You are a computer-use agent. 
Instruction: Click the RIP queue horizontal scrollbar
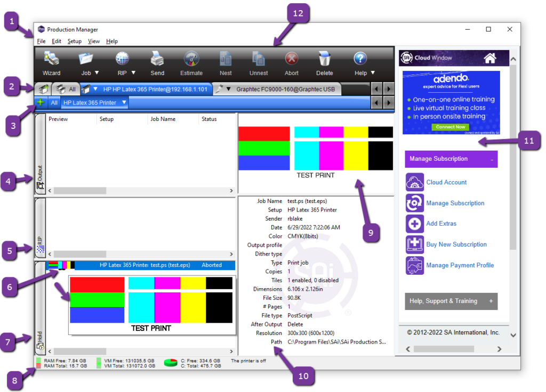tap(140, 254)
